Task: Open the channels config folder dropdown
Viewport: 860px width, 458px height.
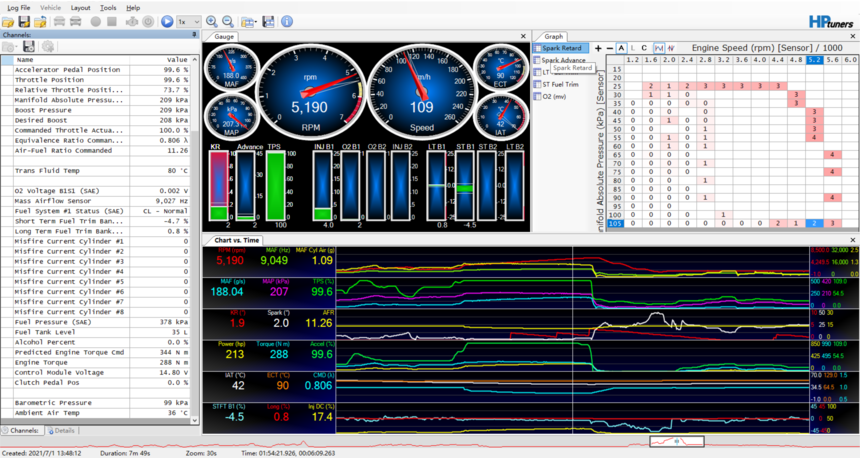Action: (10, 47)
